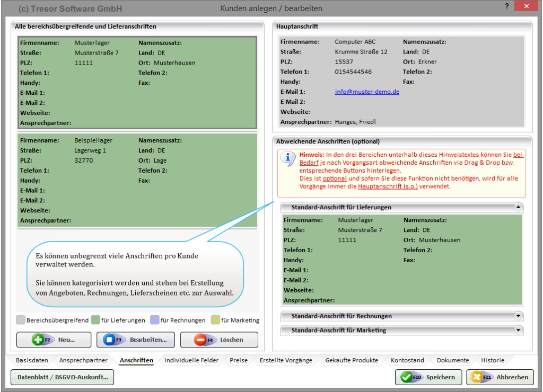Open the Individuelle Felder tab
The image size is (543, 392).
tap(191, 360)
